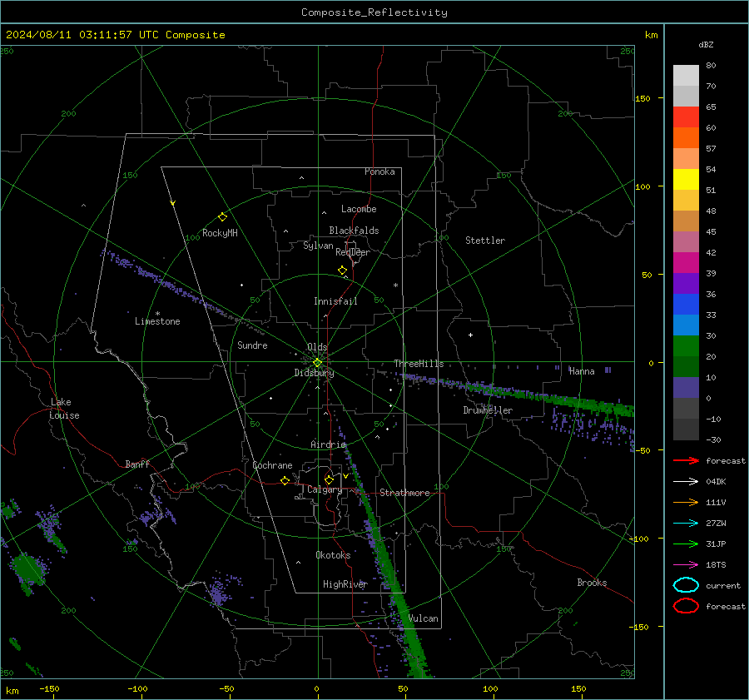Click the yellow radar-site diamond at Olds
The image size is (749, 700).
317,363
